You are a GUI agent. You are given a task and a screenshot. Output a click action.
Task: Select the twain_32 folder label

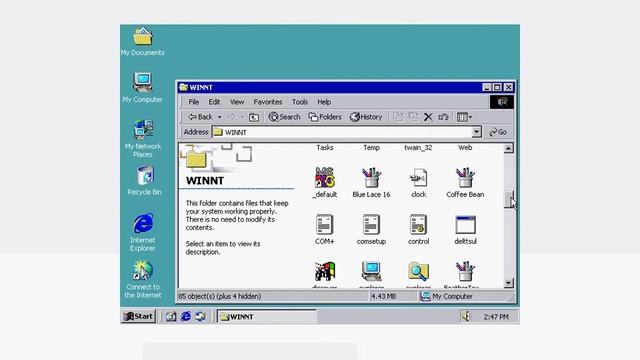pos(418,148)
